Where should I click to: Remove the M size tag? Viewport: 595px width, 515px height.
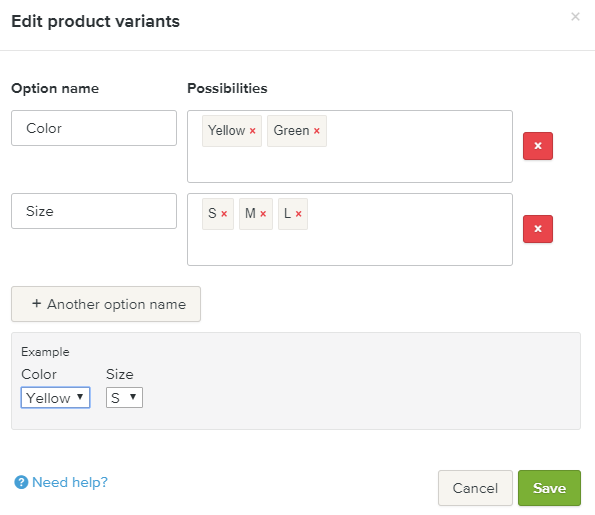(x=263, y=214)
